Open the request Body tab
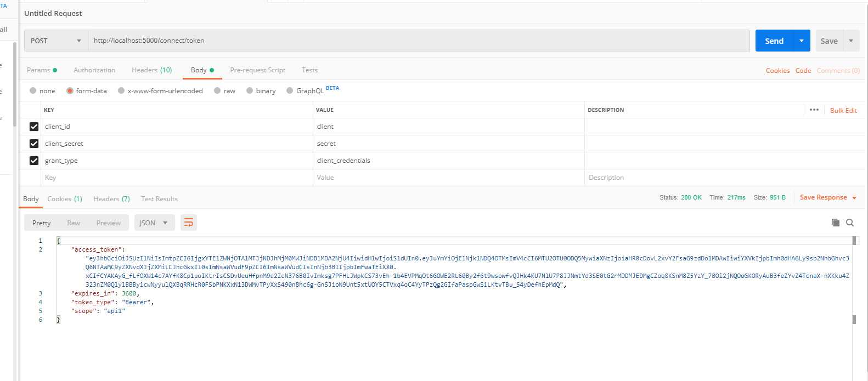The width and height of the screenshot is (868, 381). coord(202,70)
